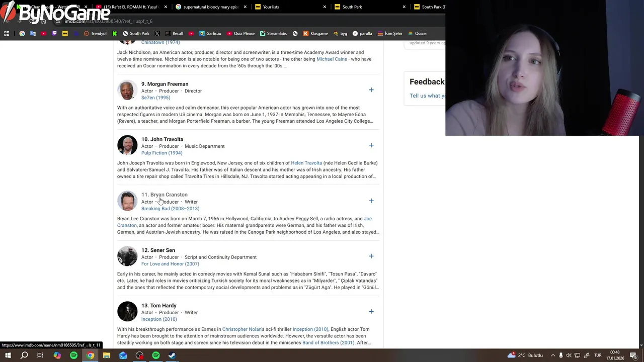644x362 pixels.
Task: Open the Google bookmark icon
Action: (x=22, y=33)
